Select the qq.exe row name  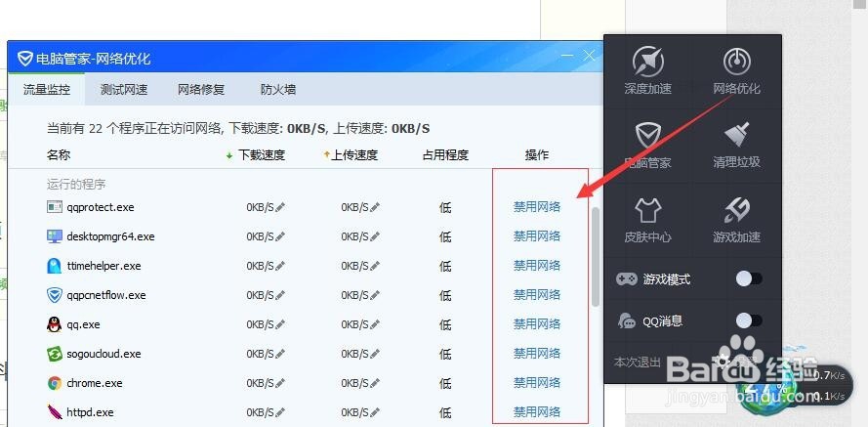(x=83, y=324)
